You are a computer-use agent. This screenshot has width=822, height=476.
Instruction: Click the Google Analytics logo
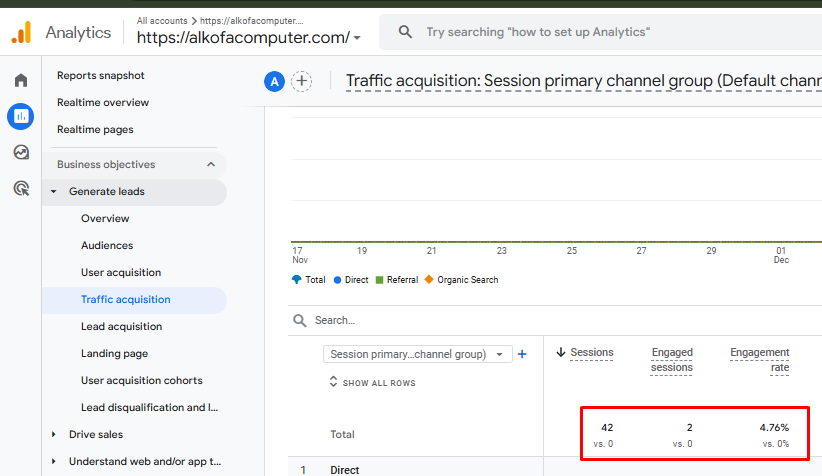coord(21,32)
